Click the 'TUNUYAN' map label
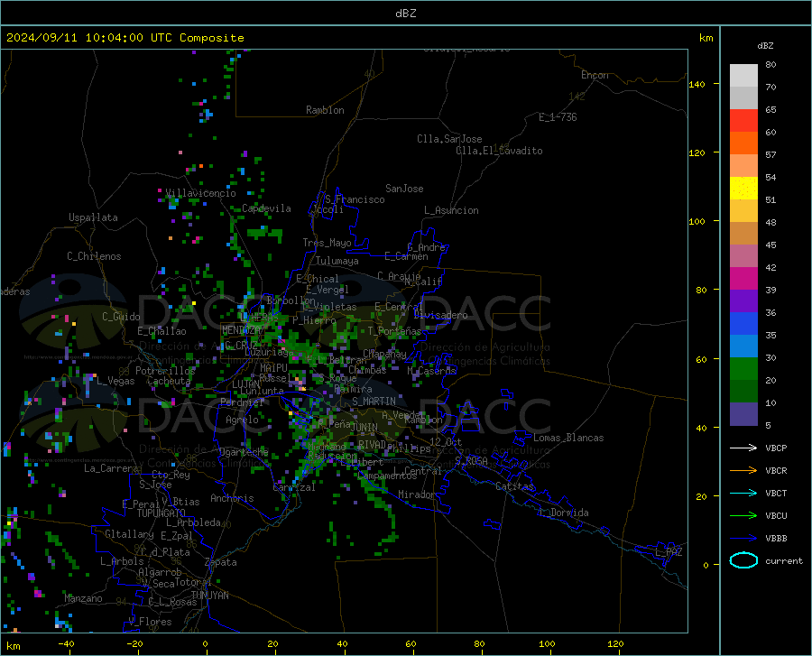 (x=209, y=595)
